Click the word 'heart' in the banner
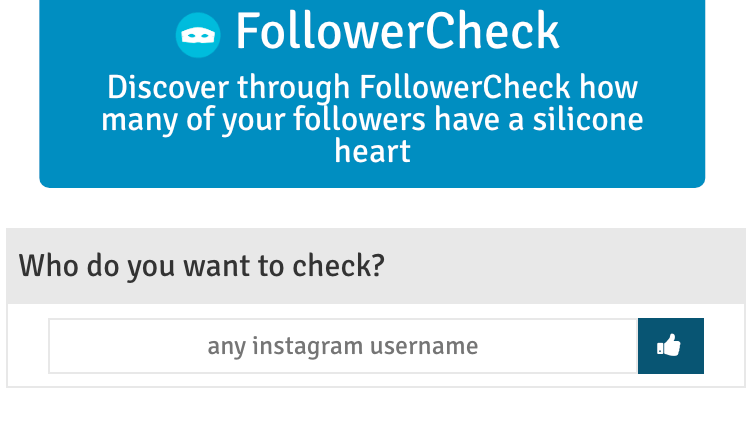This screenshot has height=440, width=754. tap(372, 151)
